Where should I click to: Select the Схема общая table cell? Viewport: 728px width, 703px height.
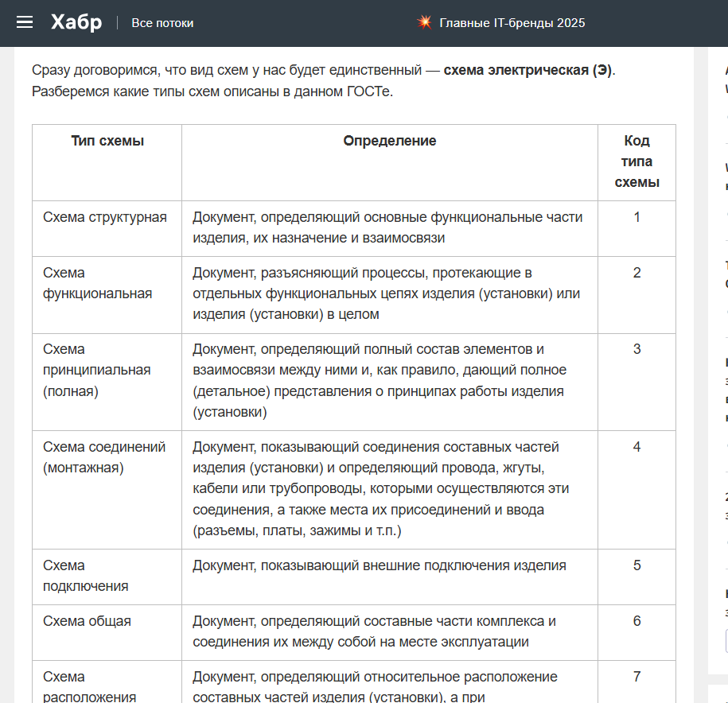[x=87, y=621]
